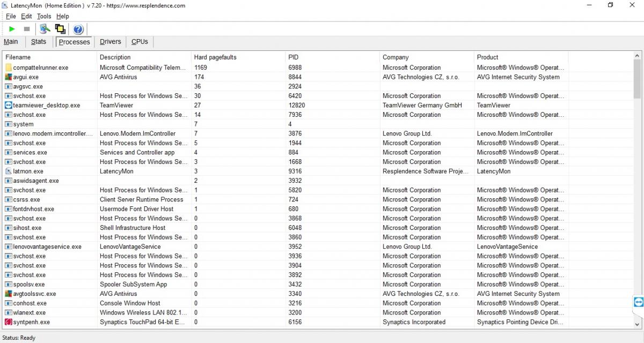Sort by the Description column header
This screenshot has width=644, height=343.
144,57
